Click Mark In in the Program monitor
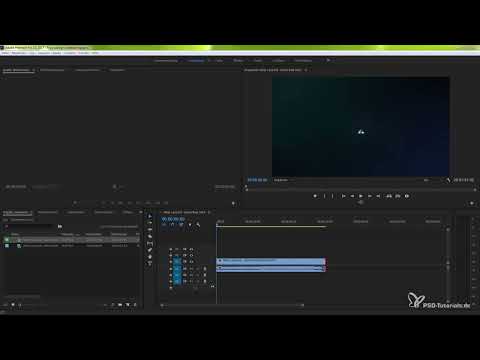The image size is (480, 360). (x=324, y=196)
